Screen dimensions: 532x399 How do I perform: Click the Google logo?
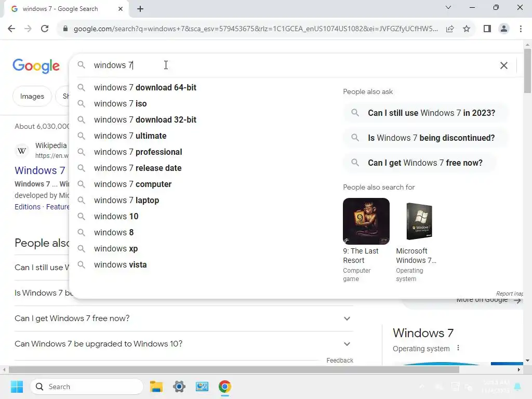36,65
